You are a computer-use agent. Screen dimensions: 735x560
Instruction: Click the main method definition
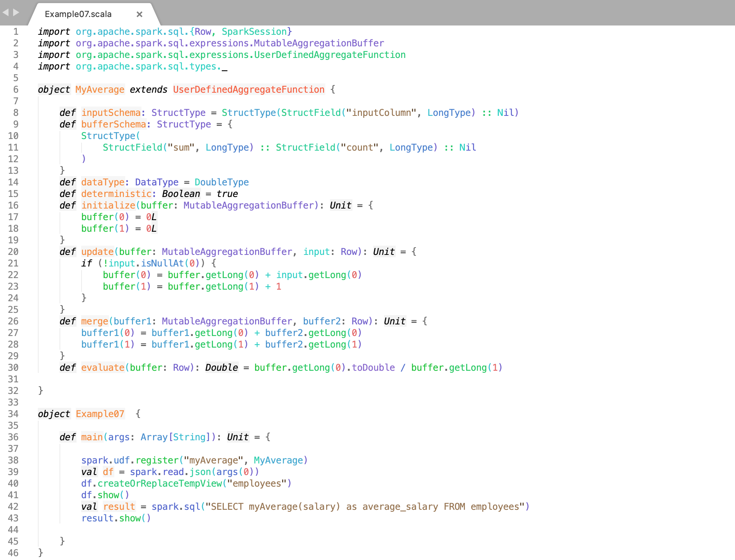[92, 437]
